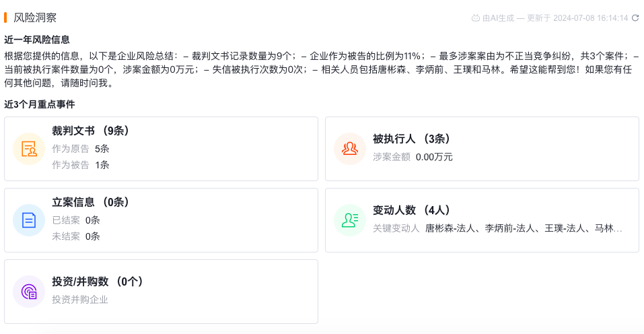This screenshot has width=644, height=334.
Task: Click the 更新于 2024-07-08 timestamp text
Action: point(577,18)
